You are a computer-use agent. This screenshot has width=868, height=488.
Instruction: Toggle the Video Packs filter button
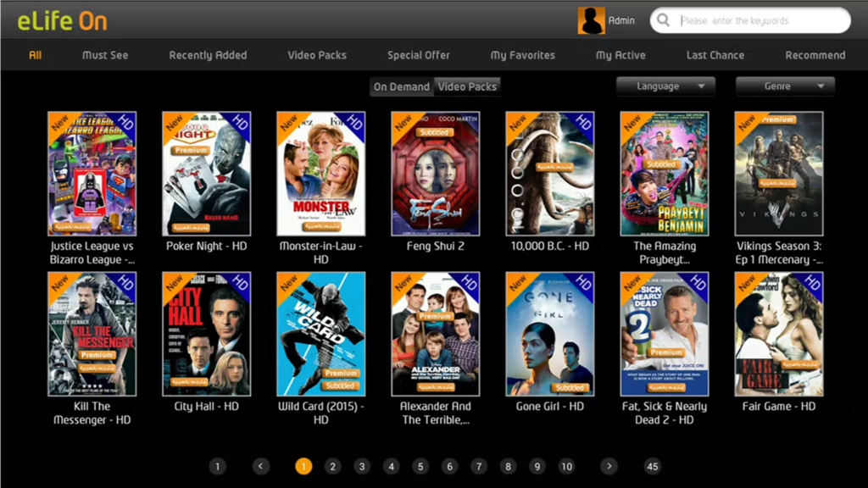[467, 86]
